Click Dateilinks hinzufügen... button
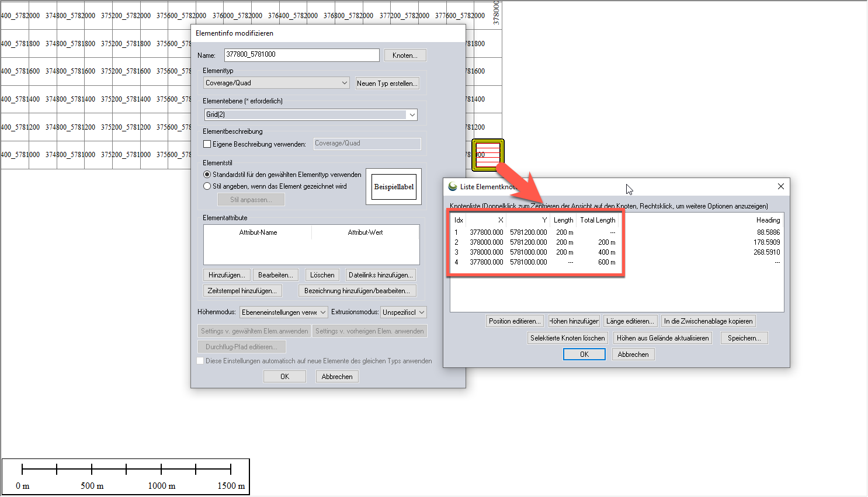This screenshot has width=868, height=497. coord(380,275)
